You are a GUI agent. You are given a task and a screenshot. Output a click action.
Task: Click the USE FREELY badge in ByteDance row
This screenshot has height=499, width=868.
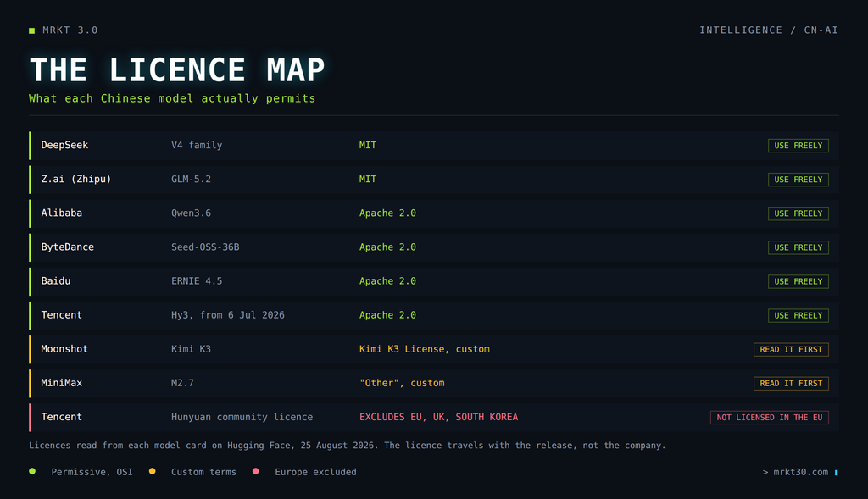798,247
